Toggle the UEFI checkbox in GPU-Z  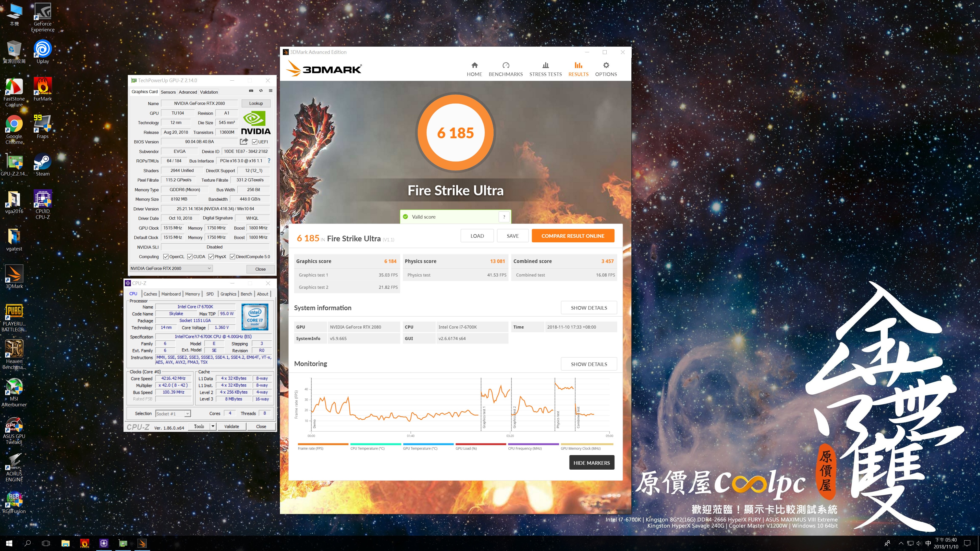pyautogui.click(x=254, y=142)
